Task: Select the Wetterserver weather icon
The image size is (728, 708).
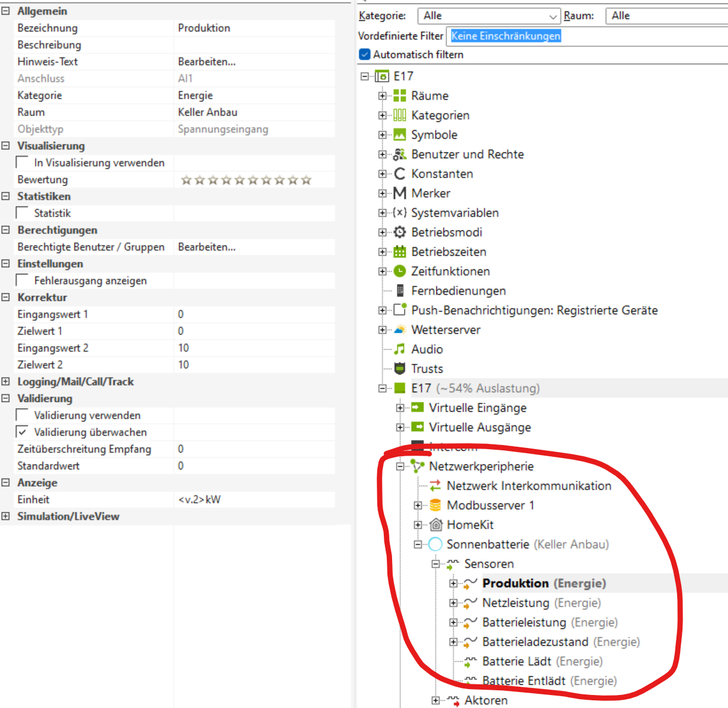Action: pos(400,330)
